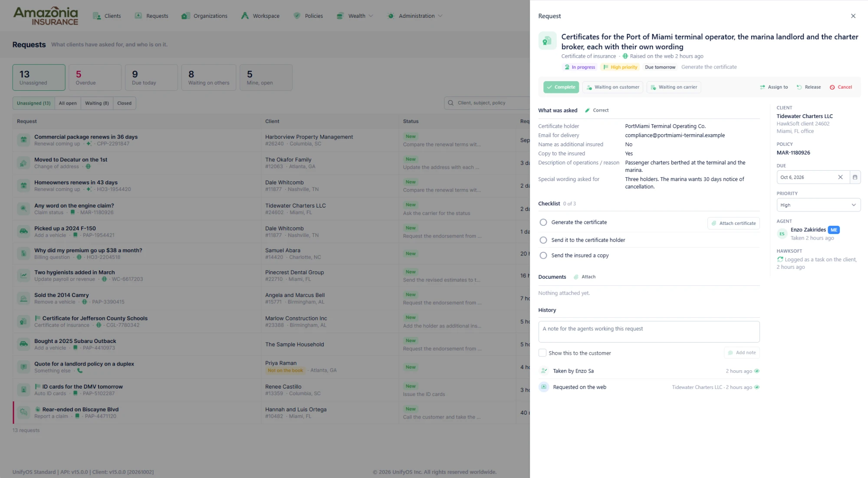Expand the Administration menu
This screenshot has width=868, height=478.
tap(414, 16)
